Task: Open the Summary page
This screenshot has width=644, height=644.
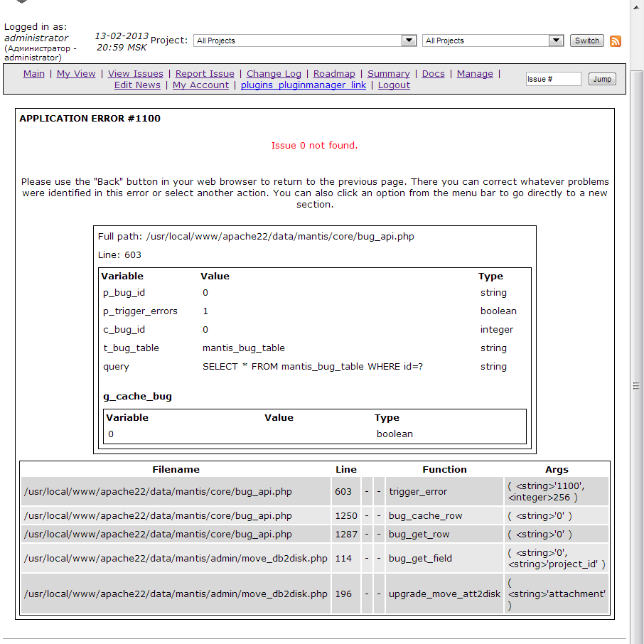Action: coord(389,74)
